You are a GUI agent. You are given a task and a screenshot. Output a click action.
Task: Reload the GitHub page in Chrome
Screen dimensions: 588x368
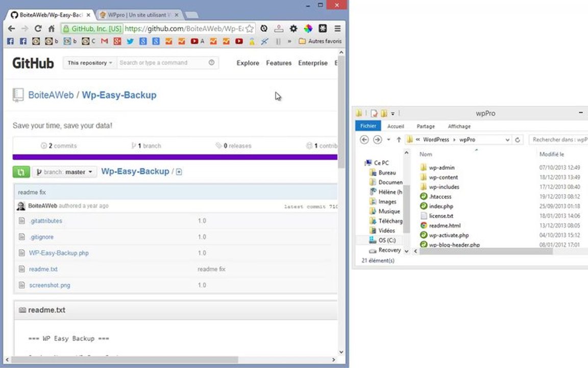tap(38, 29)
